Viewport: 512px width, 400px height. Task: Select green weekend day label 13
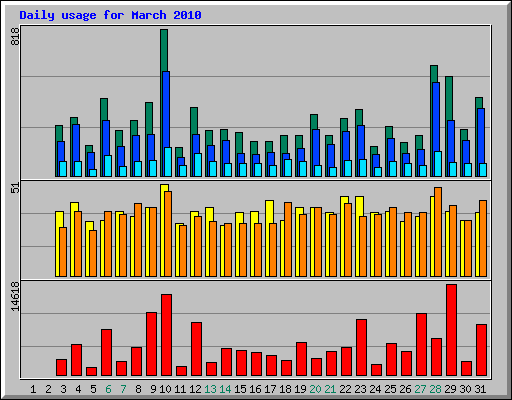[x=210, y=389]
